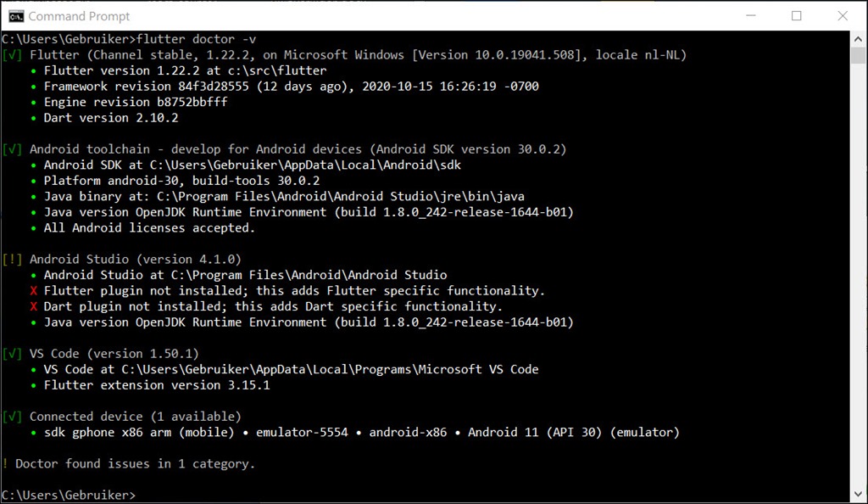This screenshot has width=868, height=504.
Task: Click the Command Prompt window title text
Action: [x=79, y=16]
